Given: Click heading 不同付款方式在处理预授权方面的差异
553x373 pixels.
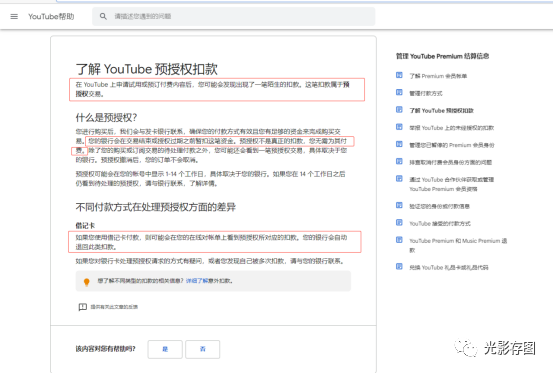Looking at the screenshot, I should tap(156, 207).
